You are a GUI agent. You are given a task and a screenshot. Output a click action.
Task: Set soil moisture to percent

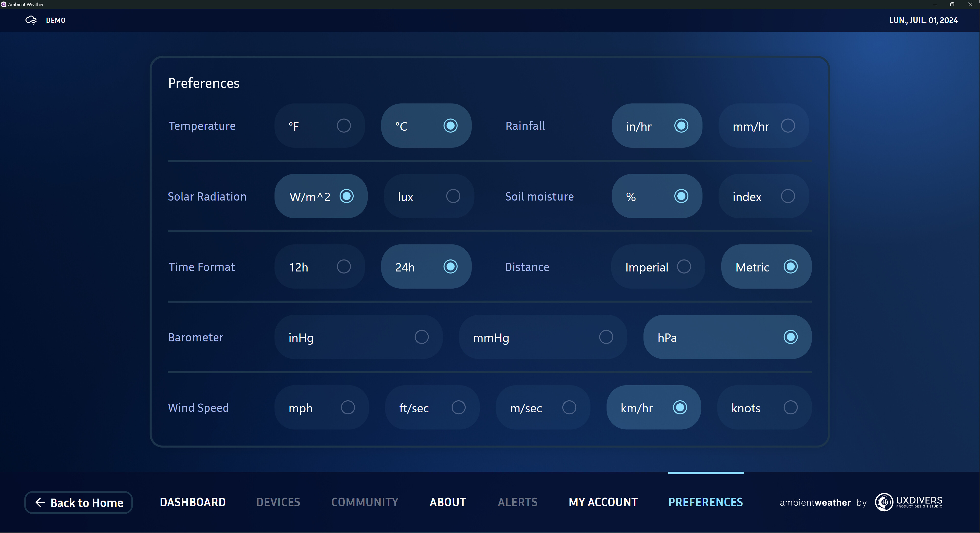(657, 196)
